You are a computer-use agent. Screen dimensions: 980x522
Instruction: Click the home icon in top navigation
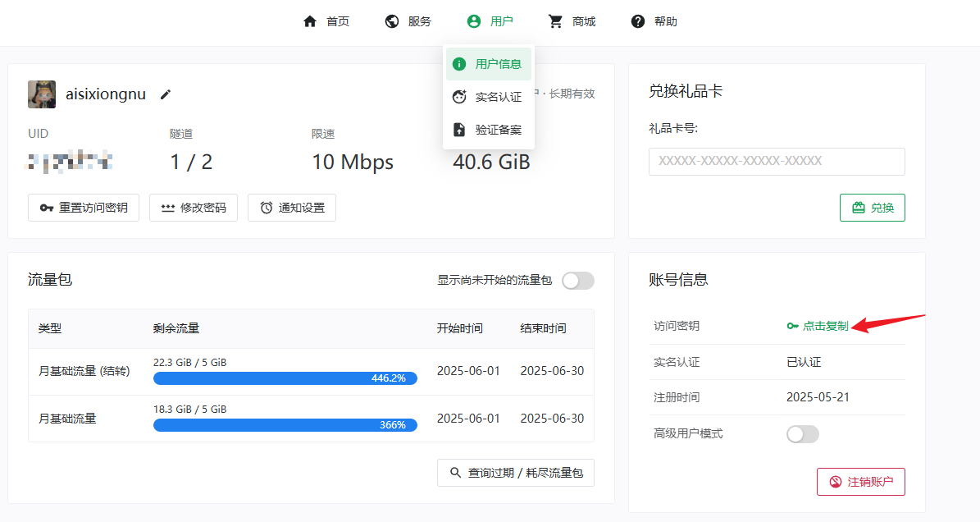(x=310, y=21)
